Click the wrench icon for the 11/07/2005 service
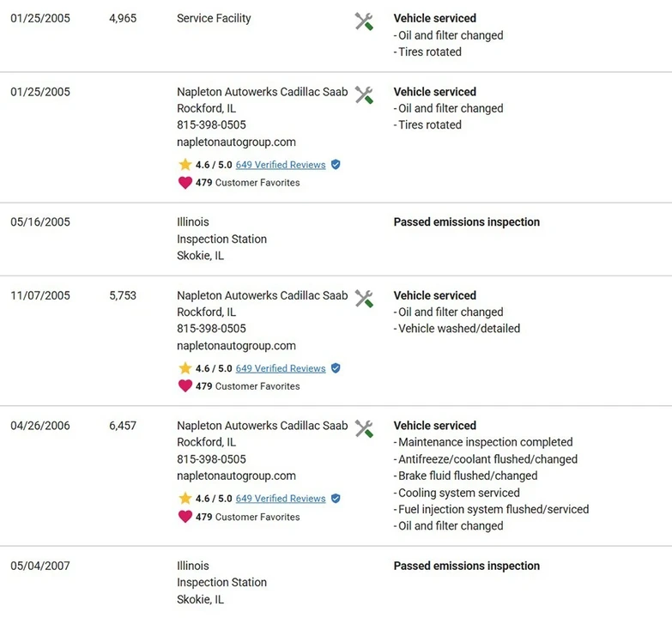Viewport: 672px width, 618px height. click(364, 299)
